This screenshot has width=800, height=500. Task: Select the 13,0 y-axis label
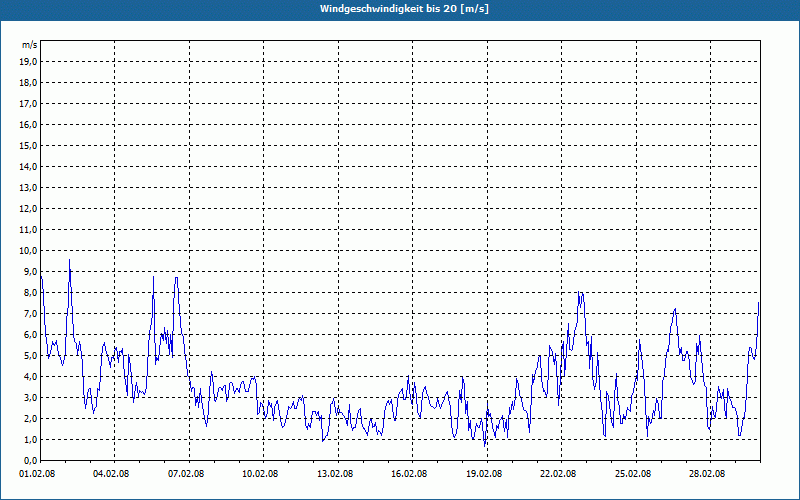pos(29,187)
